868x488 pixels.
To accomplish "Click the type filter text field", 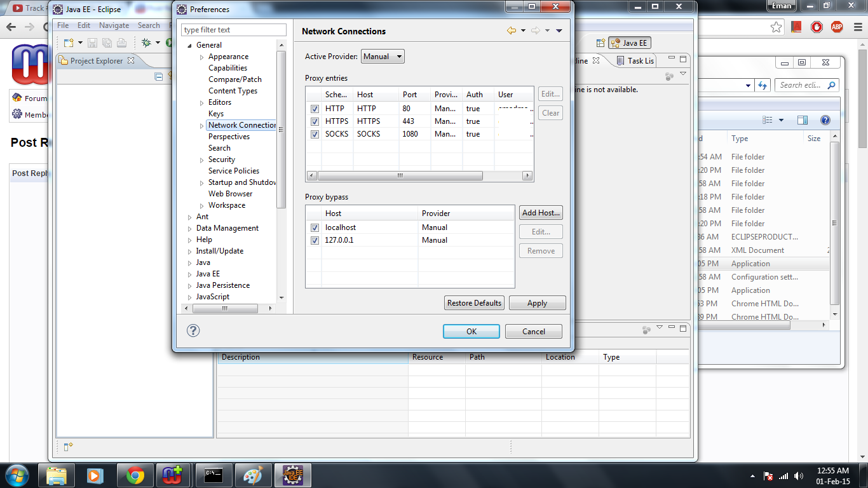I will [x=234, y=30].
